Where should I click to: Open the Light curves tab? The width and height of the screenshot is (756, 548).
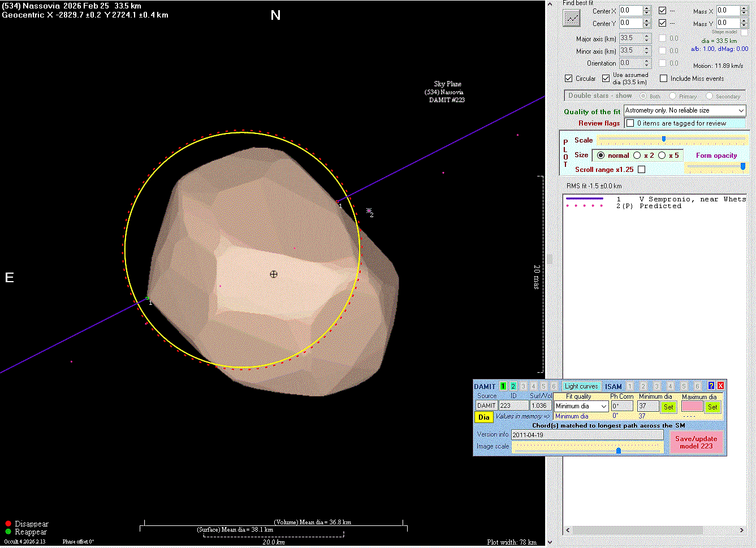[x=581, y=386]
